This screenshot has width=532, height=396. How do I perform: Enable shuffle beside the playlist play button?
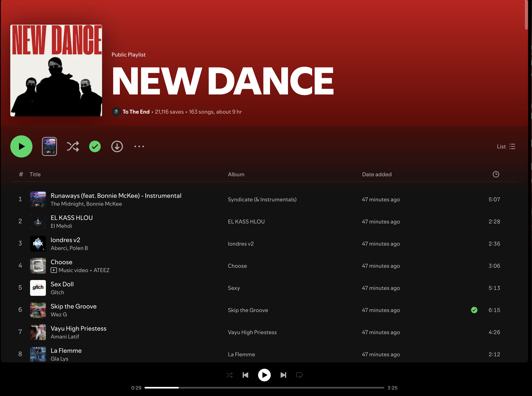pyautogui.click(x=73, y=146)
